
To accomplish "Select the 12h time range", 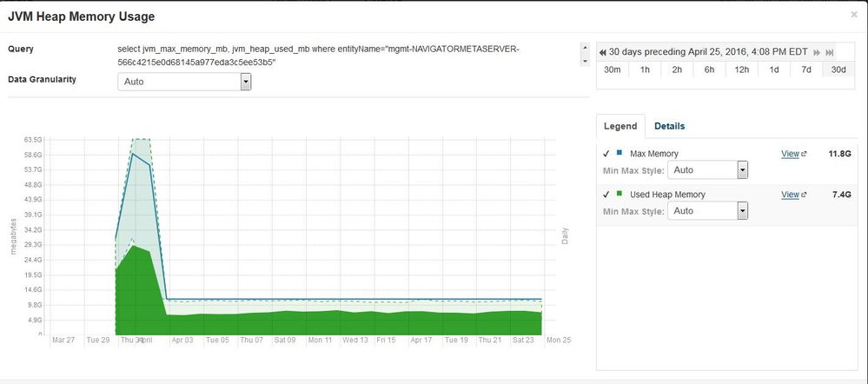I will [742, 70].
